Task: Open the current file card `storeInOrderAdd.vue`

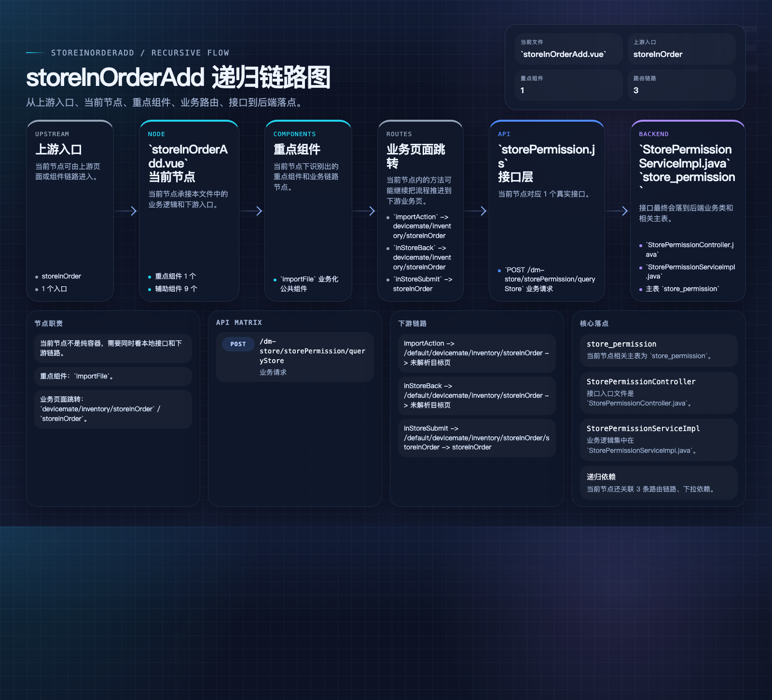Action: [569, 49]
